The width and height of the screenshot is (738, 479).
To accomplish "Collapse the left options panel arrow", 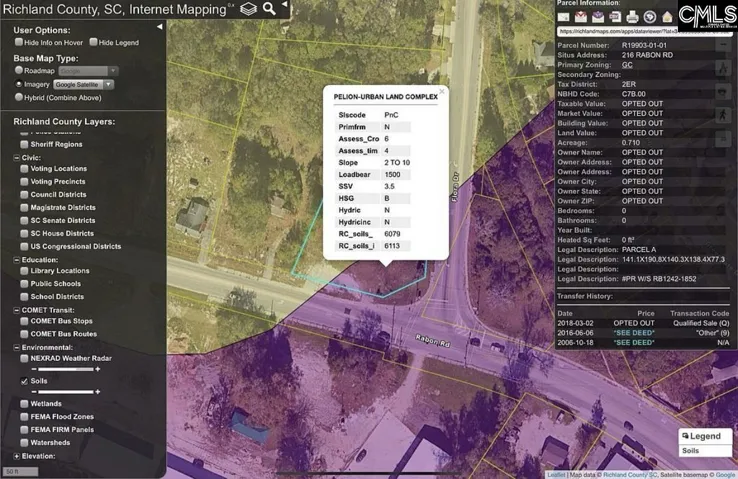I will 160,27.
